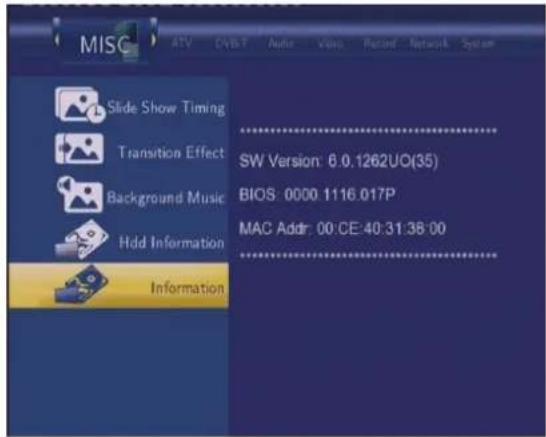
Task: Open the Video settings tab
Action: click(x=330, y=44)
